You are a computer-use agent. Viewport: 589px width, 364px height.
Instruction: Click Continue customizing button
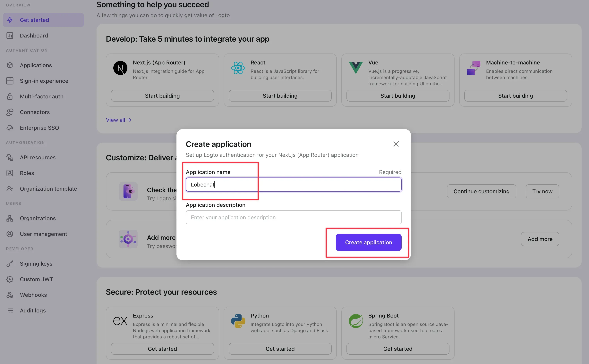482,191
